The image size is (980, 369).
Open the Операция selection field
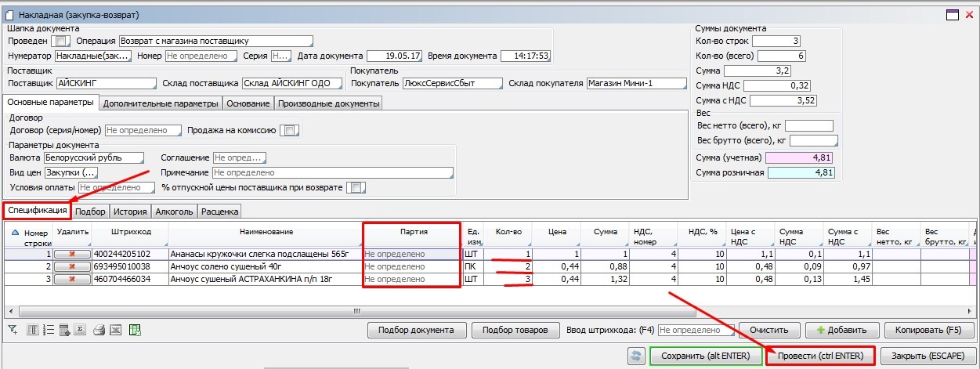[x=215, y=41]
